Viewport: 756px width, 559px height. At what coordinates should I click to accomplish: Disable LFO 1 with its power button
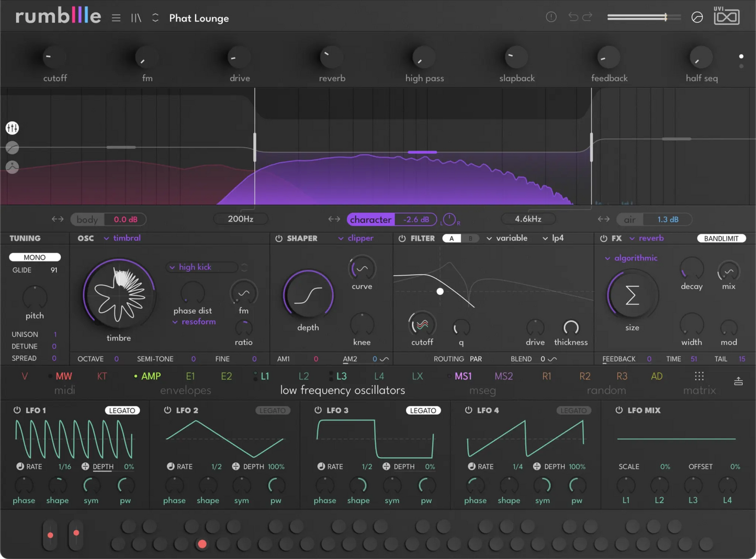pyautogui.click(x=17, y=410)
